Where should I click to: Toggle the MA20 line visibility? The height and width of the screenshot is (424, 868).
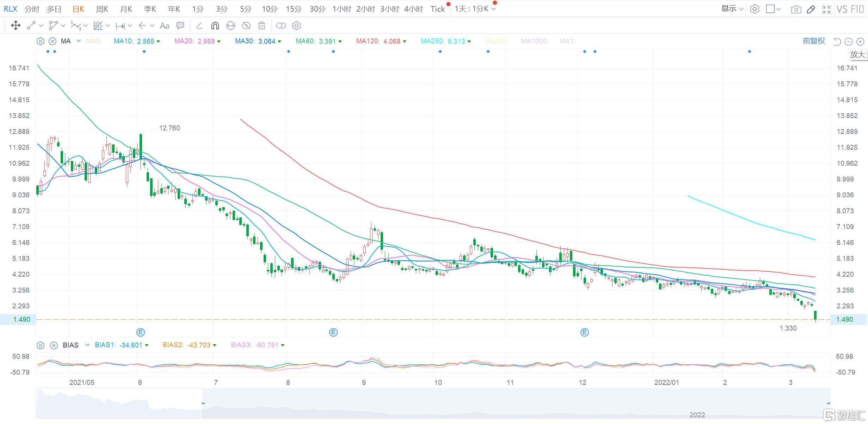pos(197,41)
